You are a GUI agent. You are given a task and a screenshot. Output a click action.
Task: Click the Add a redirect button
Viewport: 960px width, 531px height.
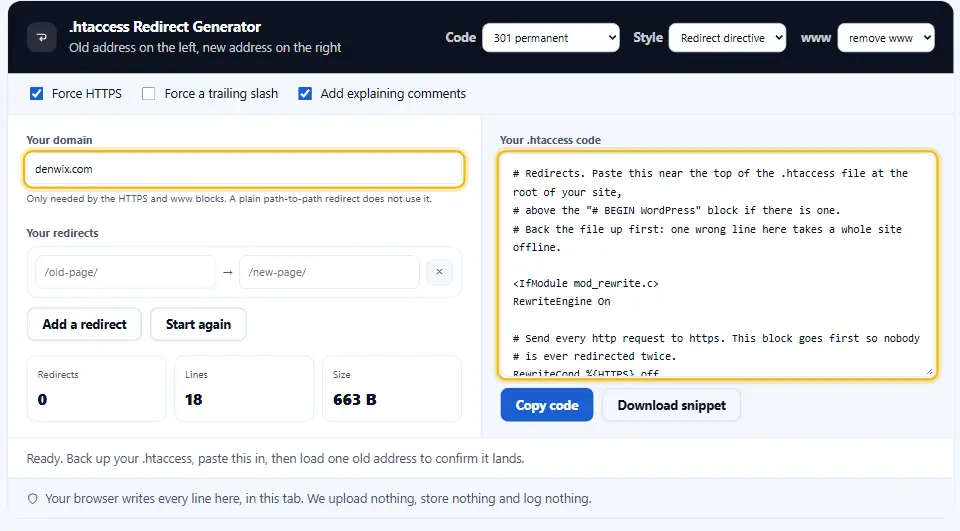[x=84, y=324]
